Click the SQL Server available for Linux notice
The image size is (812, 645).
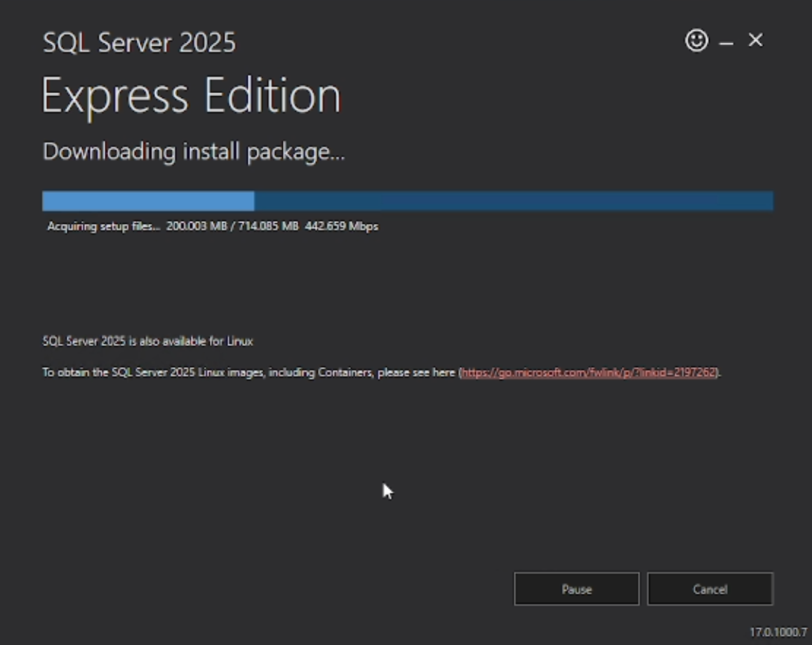(x=147, y=341)
